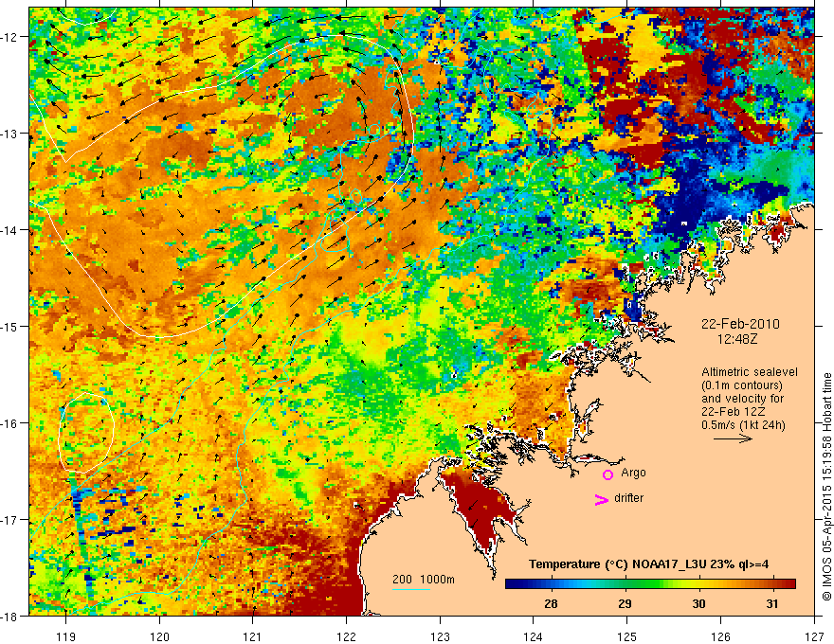The width and height of the screenshot is (834, 644).
Task: Click latitude axis label -14
Action: [x=11, y=230]
